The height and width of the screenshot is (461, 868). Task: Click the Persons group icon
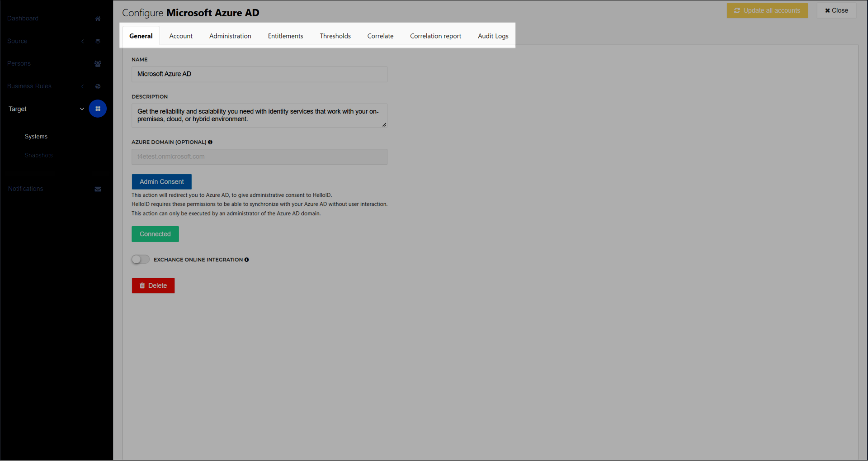[98, 64]
